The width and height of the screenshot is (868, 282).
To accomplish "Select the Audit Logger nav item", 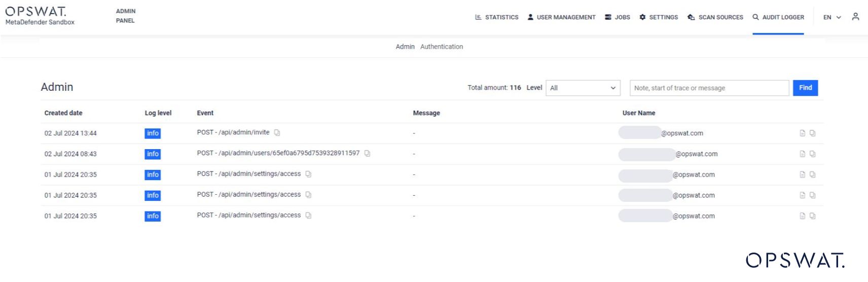I will pos(778,17).
